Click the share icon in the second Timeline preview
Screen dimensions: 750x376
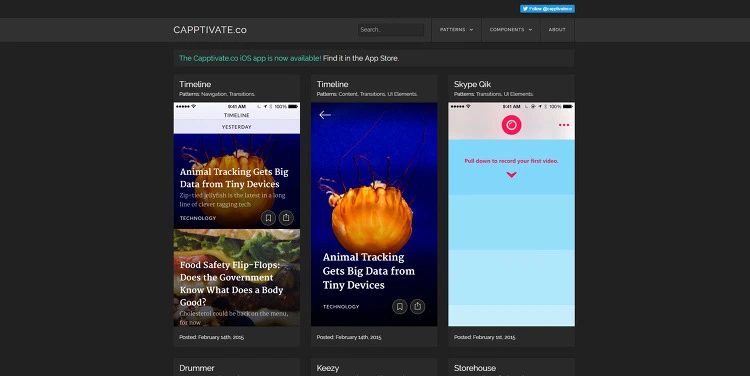[418, 306]
